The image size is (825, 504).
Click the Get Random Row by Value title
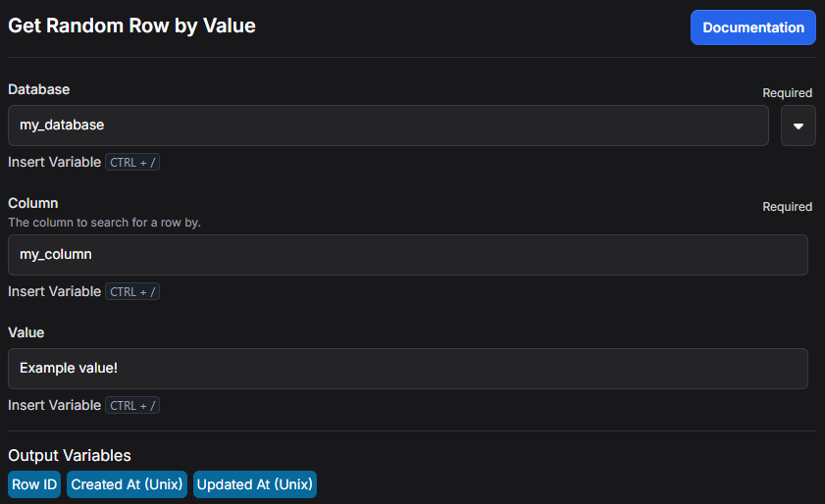(131, 26)
